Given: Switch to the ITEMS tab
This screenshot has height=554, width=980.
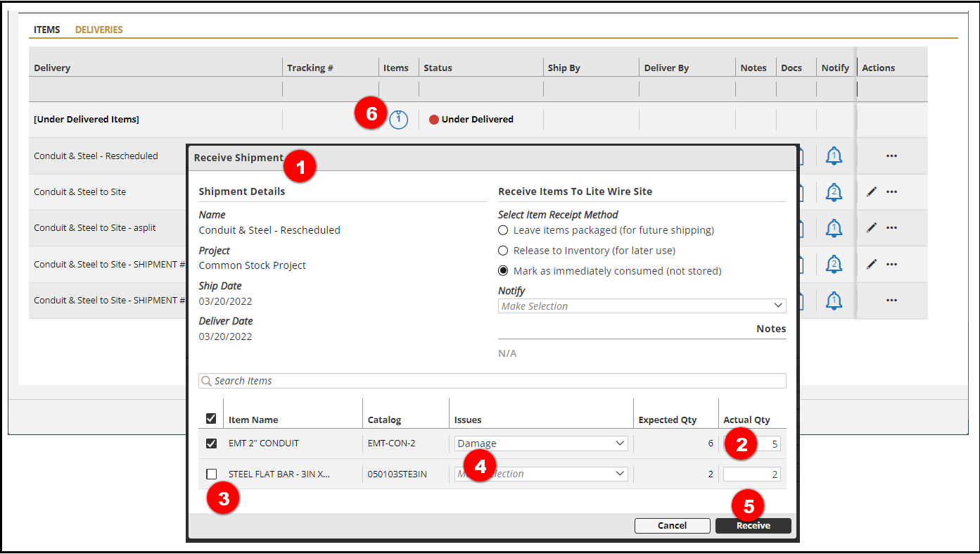Looking at the screenshot, I should [47, 30].
